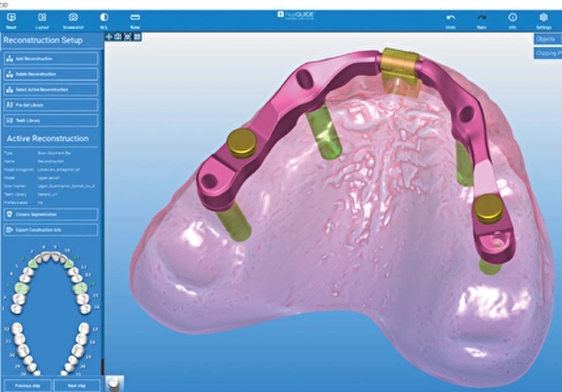Click Delete Reconstruction
This screenshot has height=392, width=562.
[51, 74]
